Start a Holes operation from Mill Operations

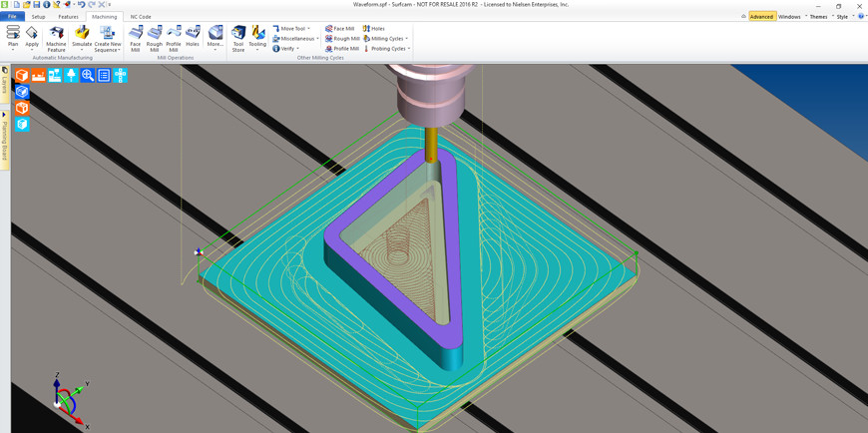point(193,37)
